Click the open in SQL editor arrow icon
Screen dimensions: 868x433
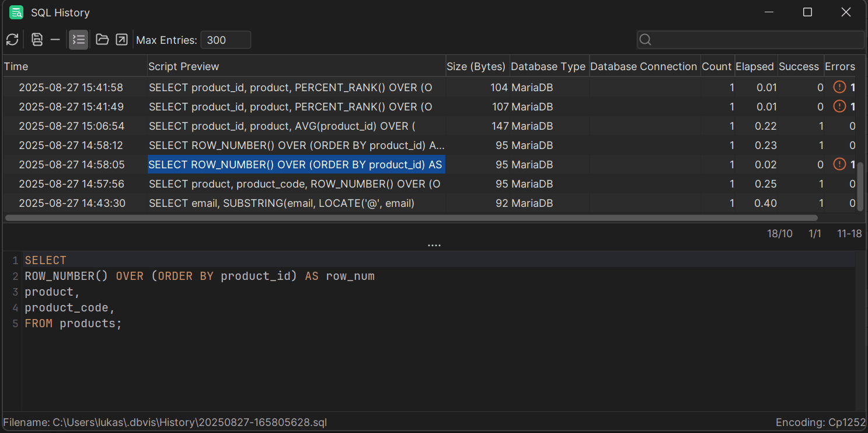click(x=121, y=40)
